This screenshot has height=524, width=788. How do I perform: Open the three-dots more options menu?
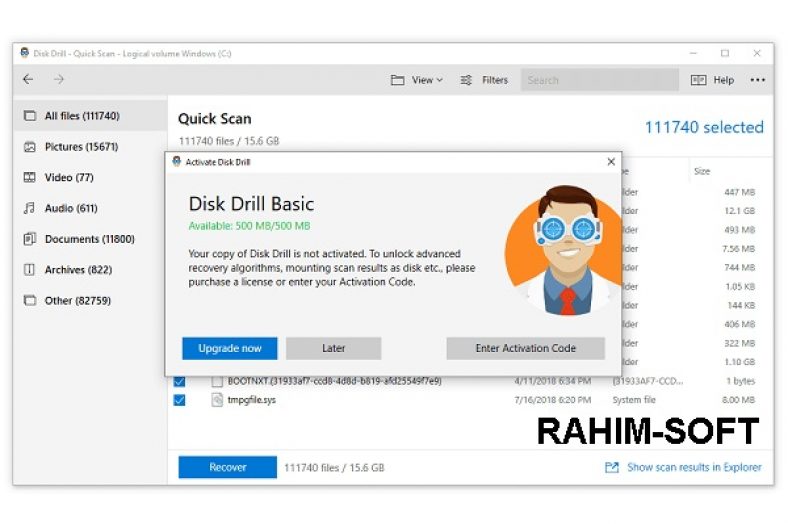[x=757, y=80]
